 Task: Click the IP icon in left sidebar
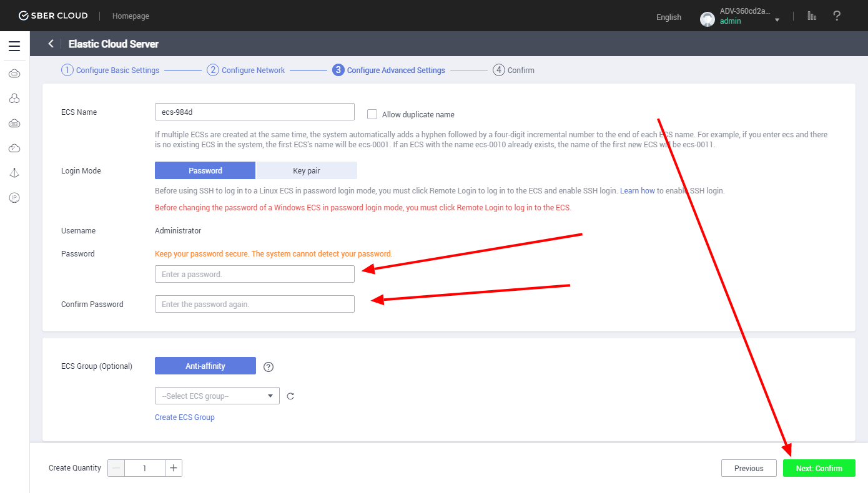coord(14,198)
